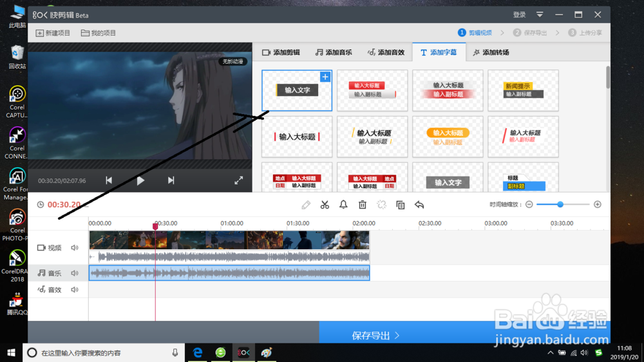Select the video clip on 视频 track
644x362 pixels.
pos(229,247)
